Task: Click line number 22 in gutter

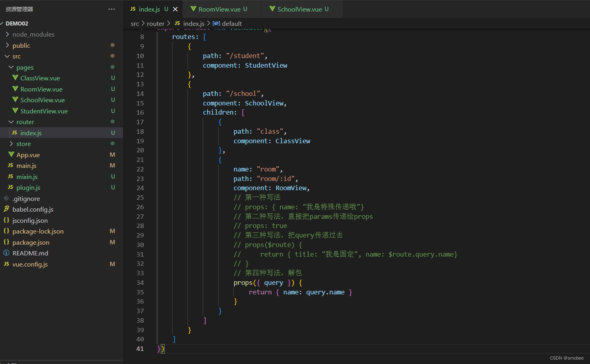Action: pyautogui.click(x=140, y=169)
